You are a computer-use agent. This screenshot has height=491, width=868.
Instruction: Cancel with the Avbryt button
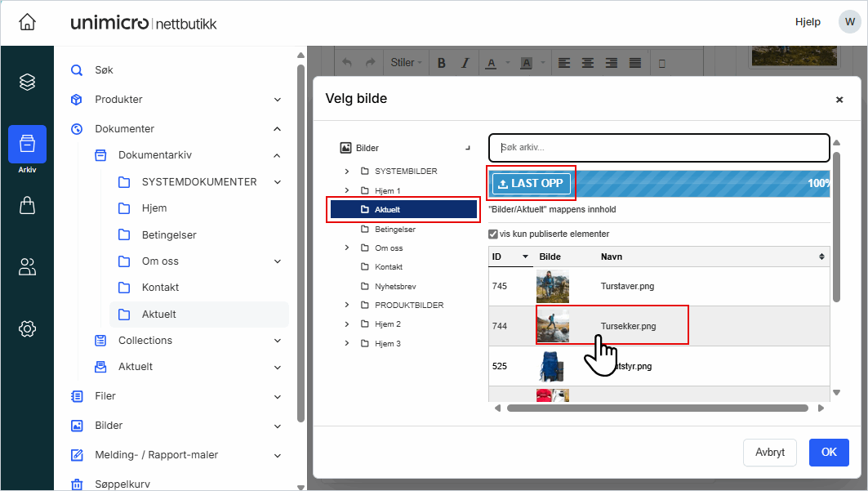pos(769,453)
